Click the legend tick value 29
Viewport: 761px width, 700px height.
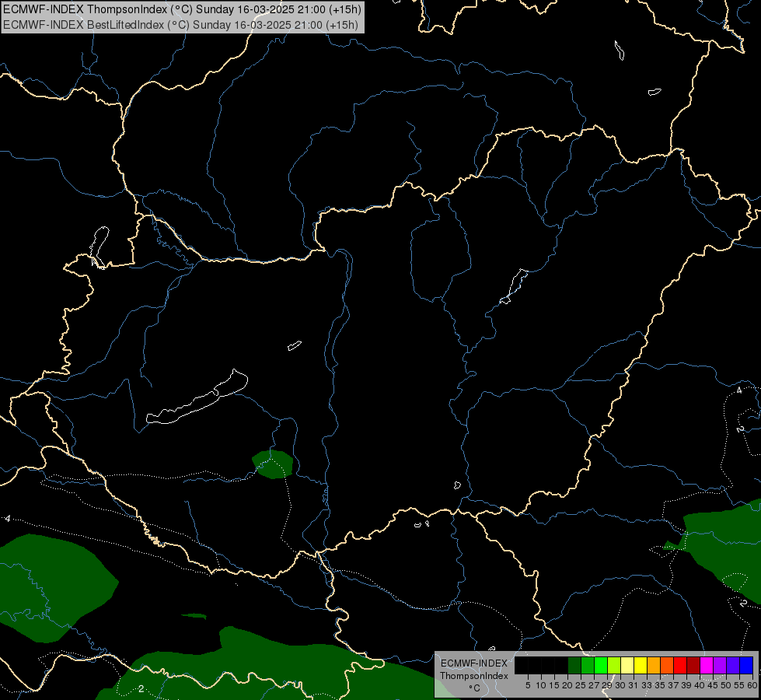(606, 685)
